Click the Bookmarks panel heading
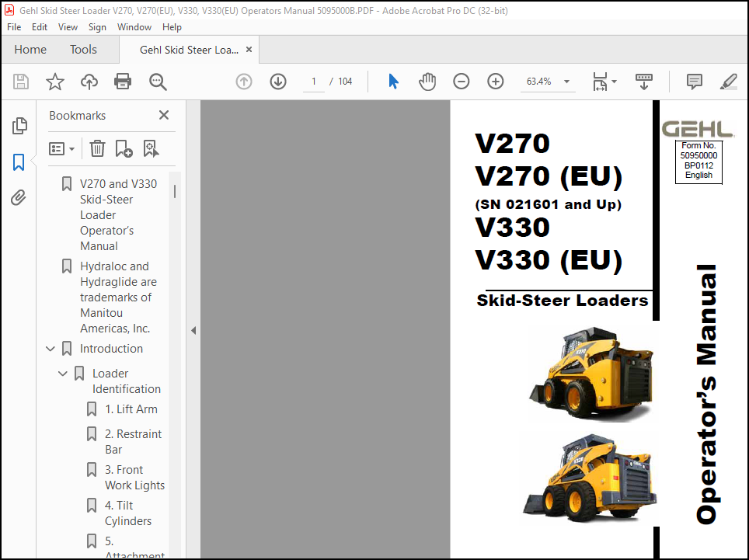749x560 pixels. click(x=78, y=116)
